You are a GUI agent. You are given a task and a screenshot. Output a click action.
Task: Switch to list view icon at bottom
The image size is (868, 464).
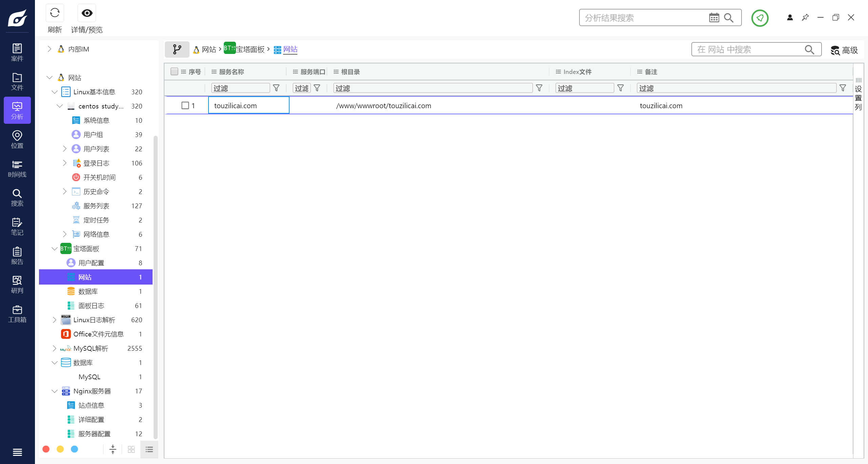tap(149, 449)
